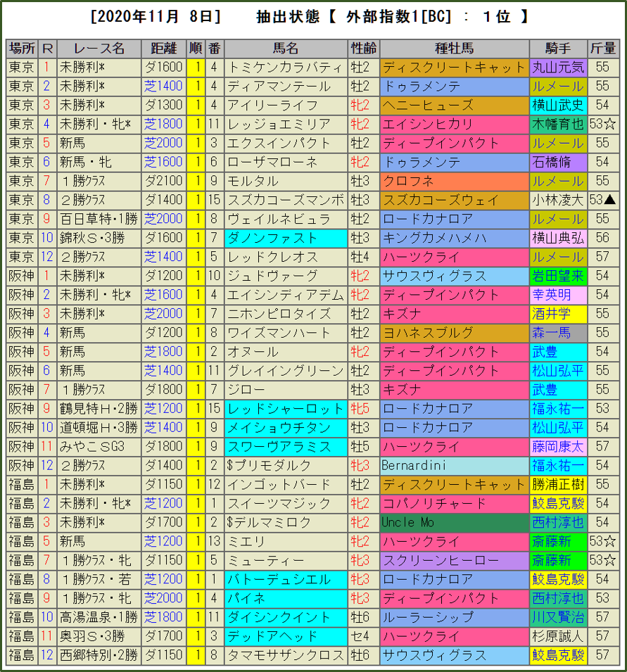
Task: Click the 斤量 column header
Action: pyautogui.click(x=602, y=49)
